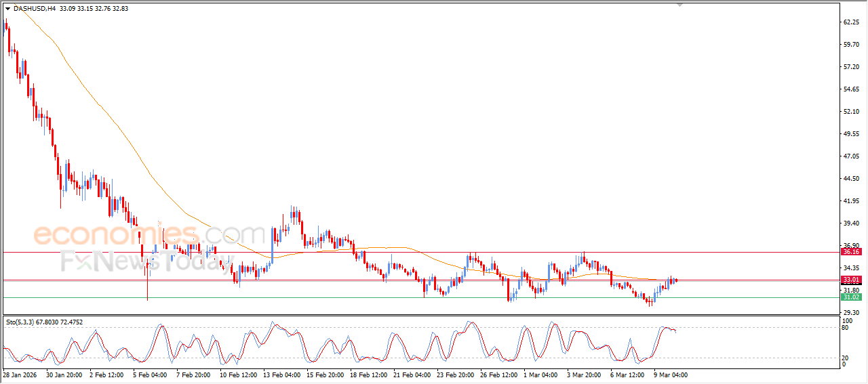This screenshot has height=384, width=868.
Task: Select the red 36.16 price tag
Action: [x=850, y=252]
